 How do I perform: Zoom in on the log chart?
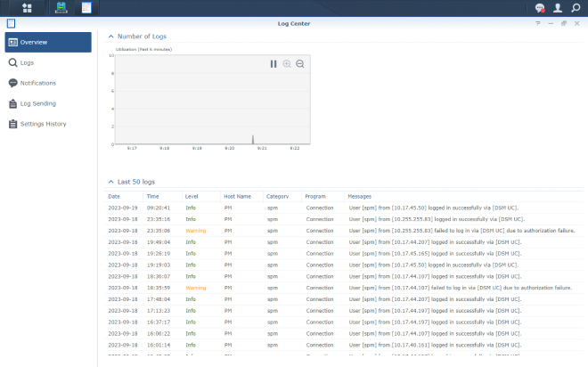287,64
